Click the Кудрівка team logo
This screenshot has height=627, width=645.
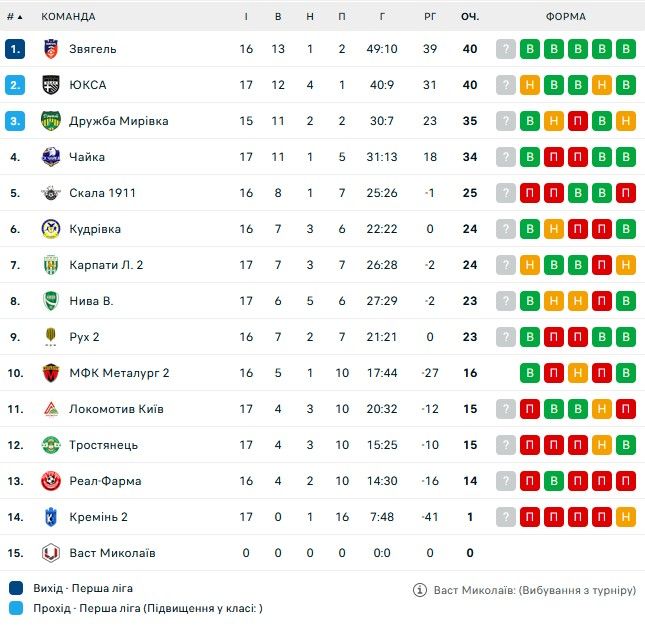(x=51, y=229)
